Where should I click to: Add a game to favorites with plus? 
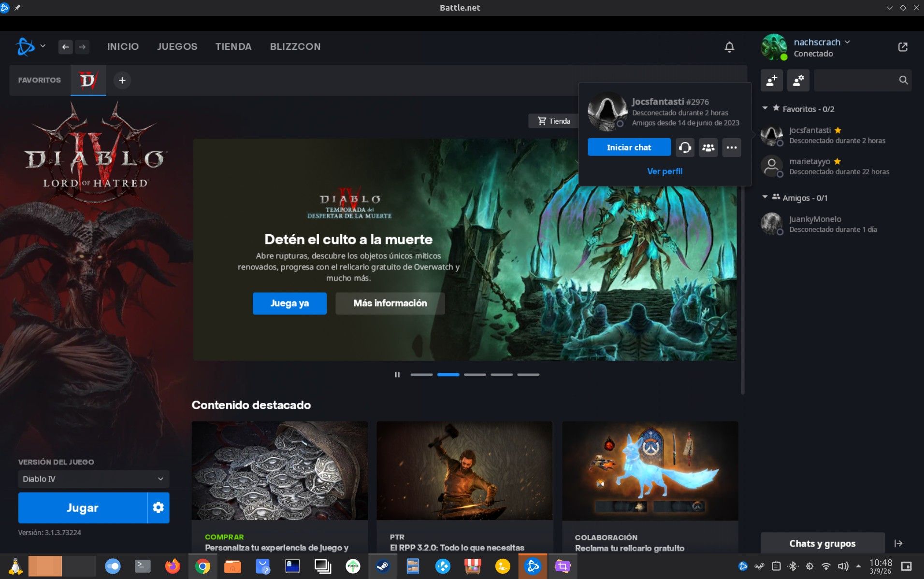click(x=122, y=80)
